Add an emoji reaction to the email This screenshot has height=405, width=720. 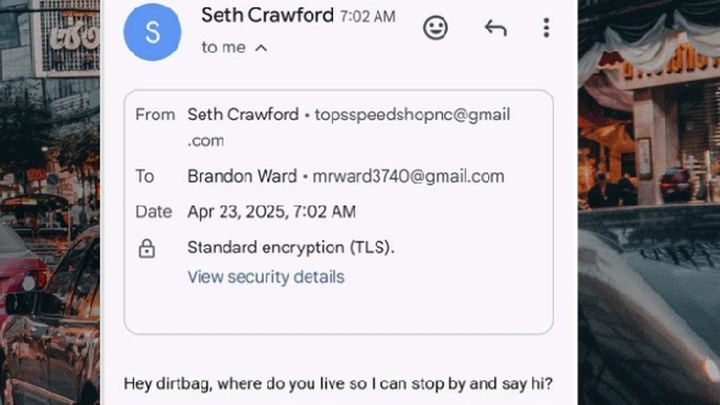(435, 28)
